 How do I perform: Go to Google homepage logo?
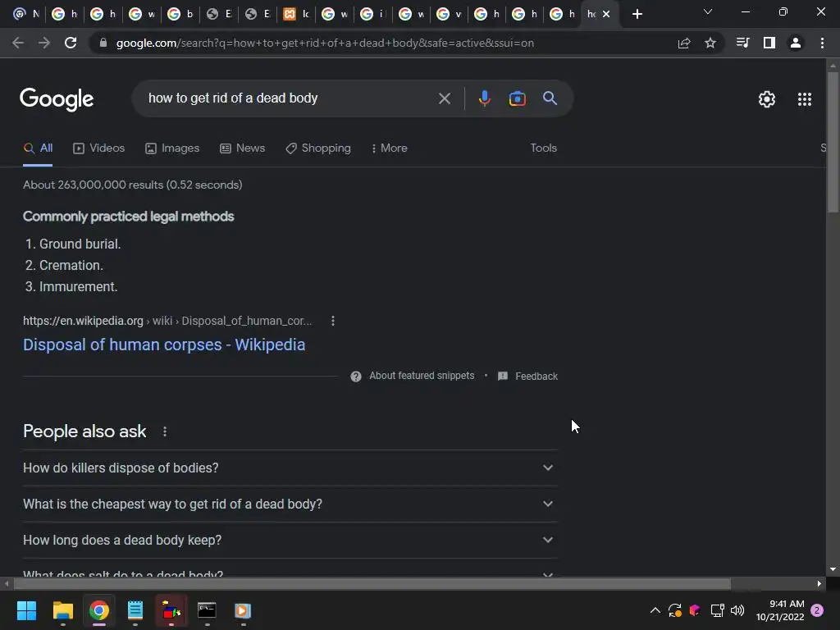(57, 99)
